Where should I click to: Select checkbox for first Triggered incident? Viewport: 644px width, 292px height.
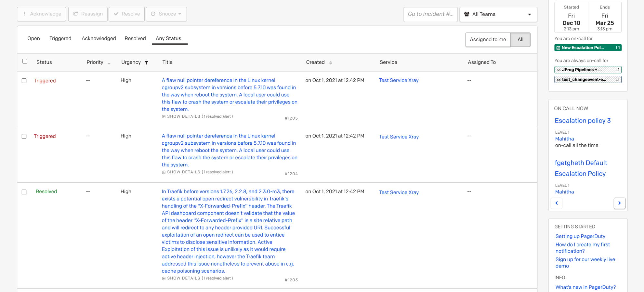pyautogui.click(x=24, y=81)
